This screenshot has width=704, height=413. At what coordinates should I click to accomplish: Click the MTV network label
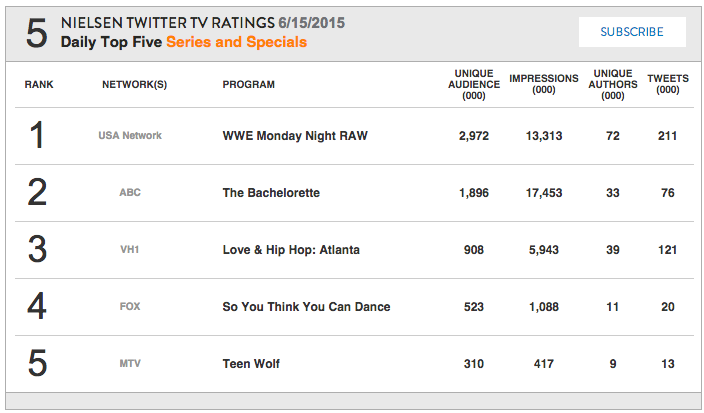130,364
